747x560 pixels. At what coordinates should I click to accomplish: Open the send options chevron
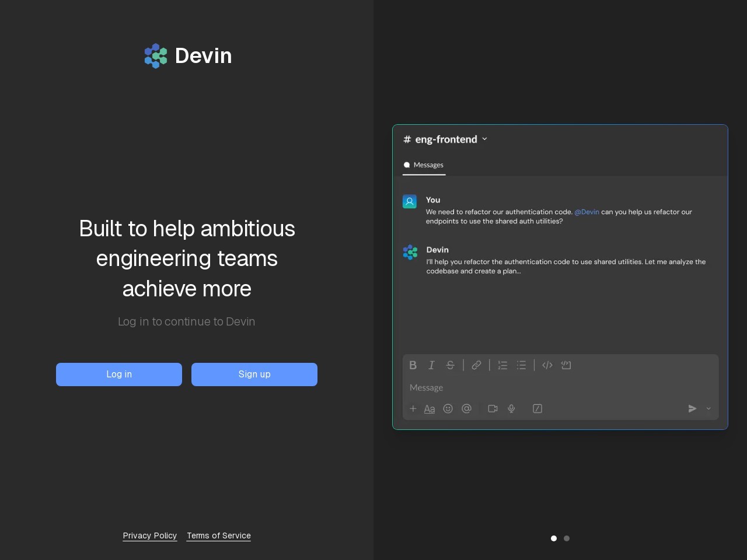(x=708, y=408)
